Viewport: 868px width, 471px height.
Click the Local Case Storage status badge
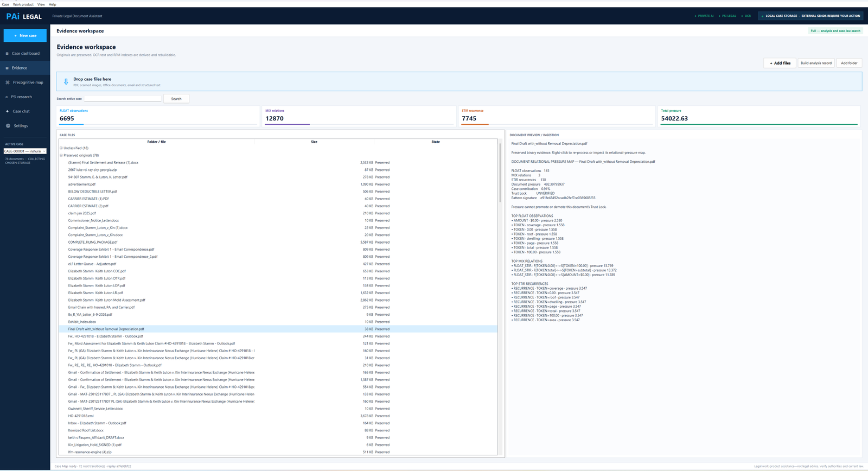(x=811, y=16)
